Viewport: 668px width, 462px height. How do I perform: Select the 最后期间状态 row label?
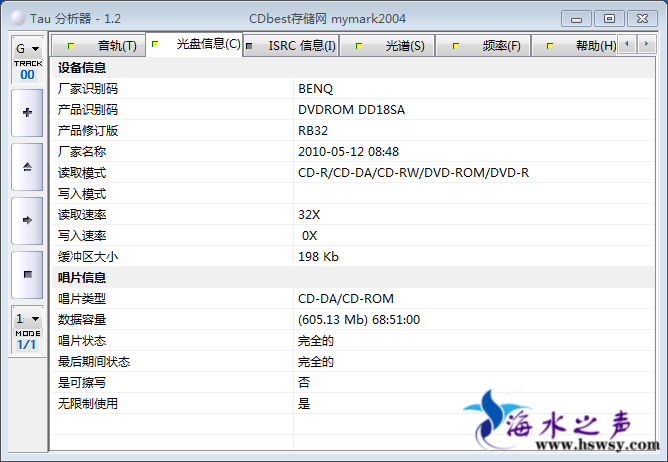(94, 362)
